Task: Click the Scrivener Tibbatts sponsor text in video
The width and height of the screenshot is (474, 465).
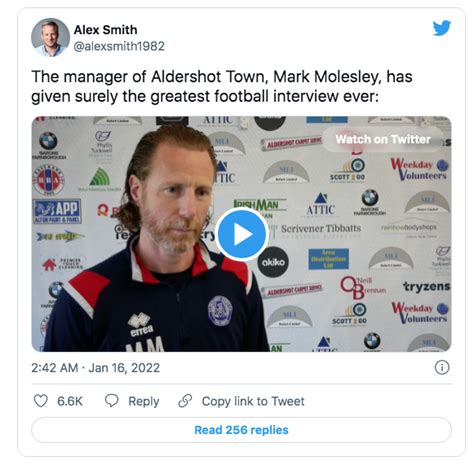Action: (321, 229)
